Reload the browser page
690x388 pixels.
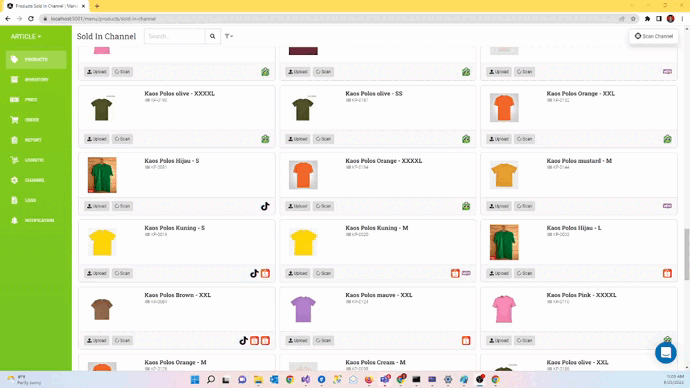31,18
